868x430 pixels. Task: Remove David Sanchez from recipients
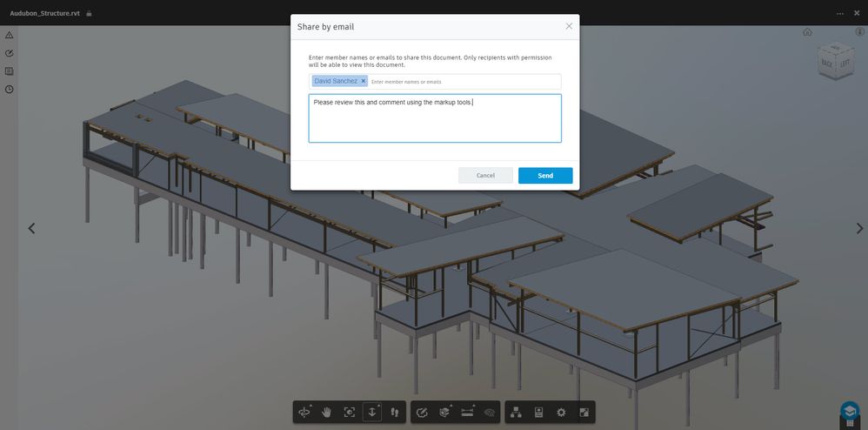click(364, 81)
